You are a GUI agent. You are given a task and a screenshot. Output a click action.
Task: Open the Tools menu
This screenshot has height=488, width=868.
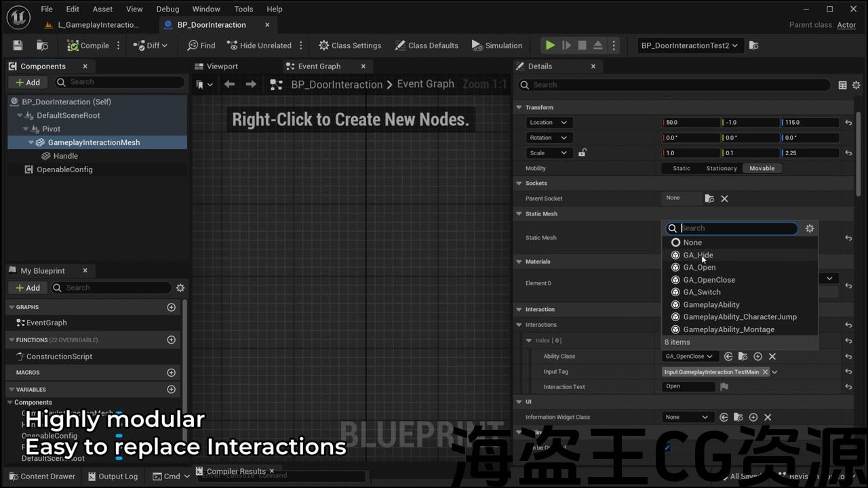pos(243,9)
